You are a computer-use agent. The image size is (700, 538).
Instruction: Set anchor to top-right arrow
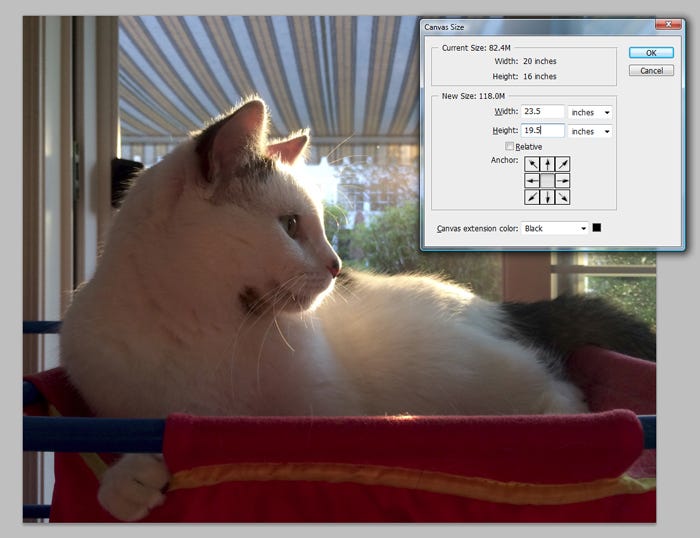pos(562,164)
